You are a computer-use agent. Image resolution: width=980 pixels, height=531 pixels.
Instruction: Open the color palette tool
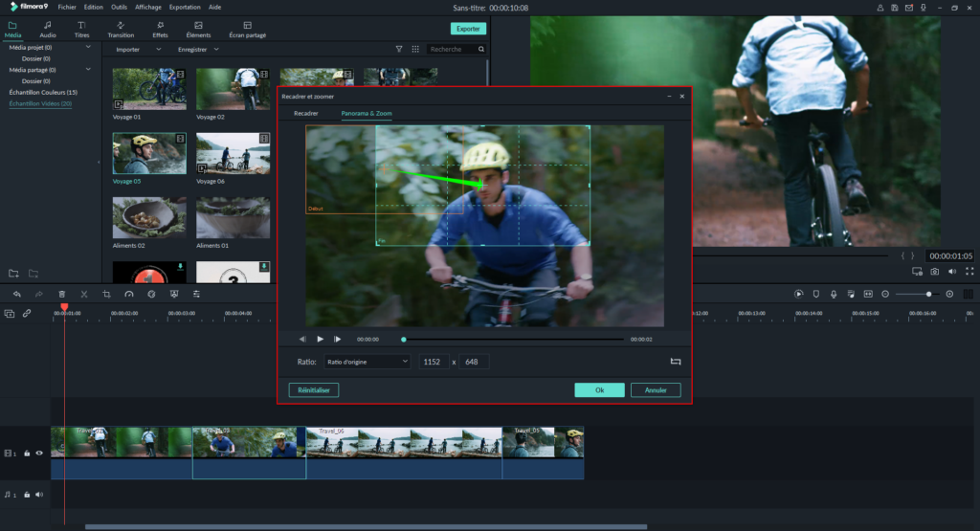[x=151, y=295]
